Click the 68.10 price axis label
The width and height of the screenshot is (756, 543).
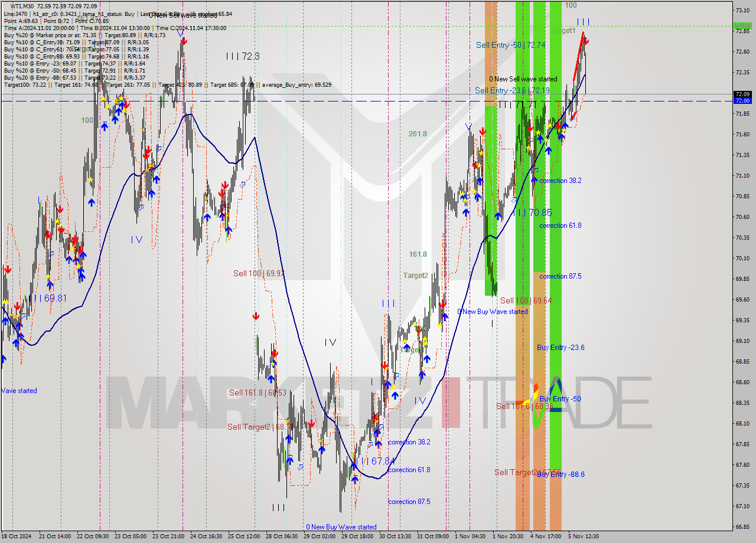pyautogui.click(x=743, y=424)
